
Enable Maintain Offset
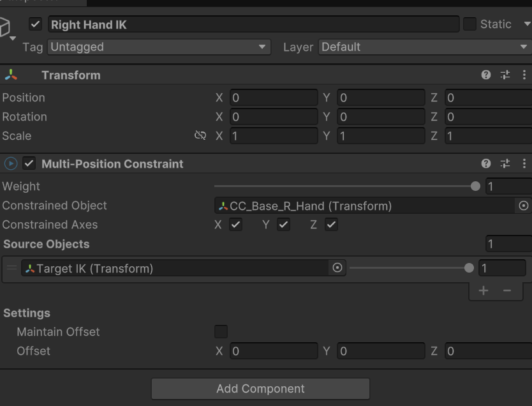220,331
